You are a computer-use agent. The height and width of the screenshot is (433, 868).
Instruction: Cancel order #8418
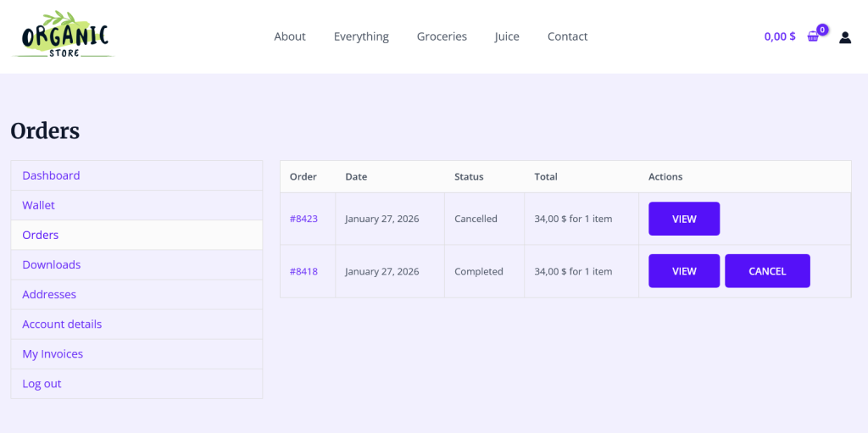(767, 271)
